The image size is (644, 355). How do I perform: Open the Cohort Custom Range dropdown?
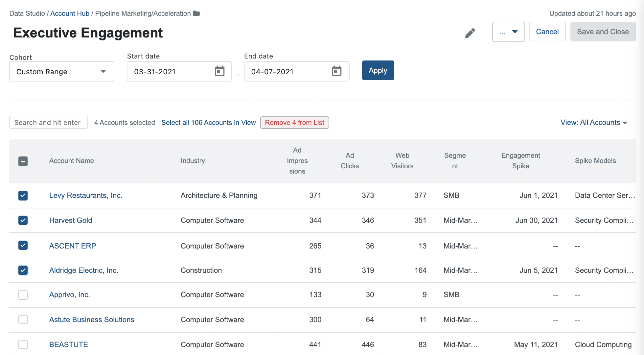[62, 71]
